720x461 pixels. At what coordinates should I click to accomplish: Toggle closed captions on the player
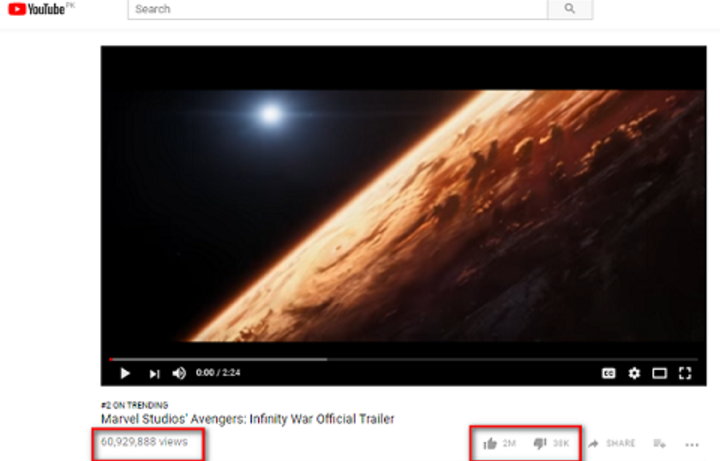(608, 373)
